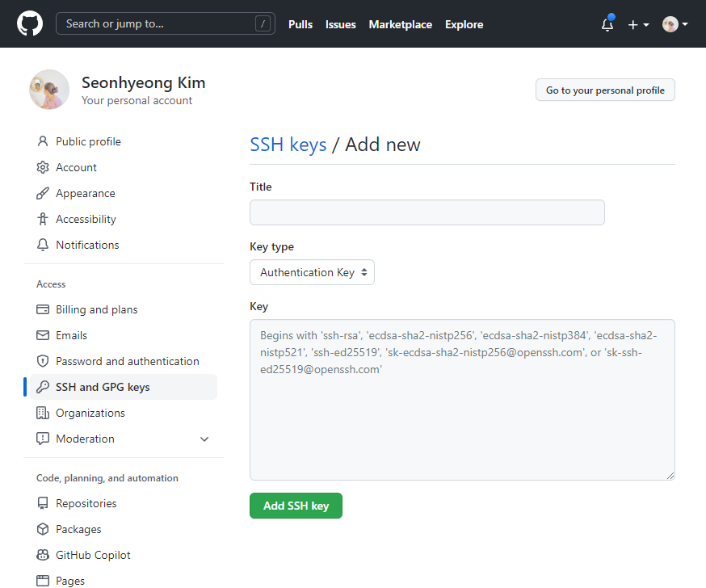
Task: Click the Public profile person icon
Action: point(43,141)
